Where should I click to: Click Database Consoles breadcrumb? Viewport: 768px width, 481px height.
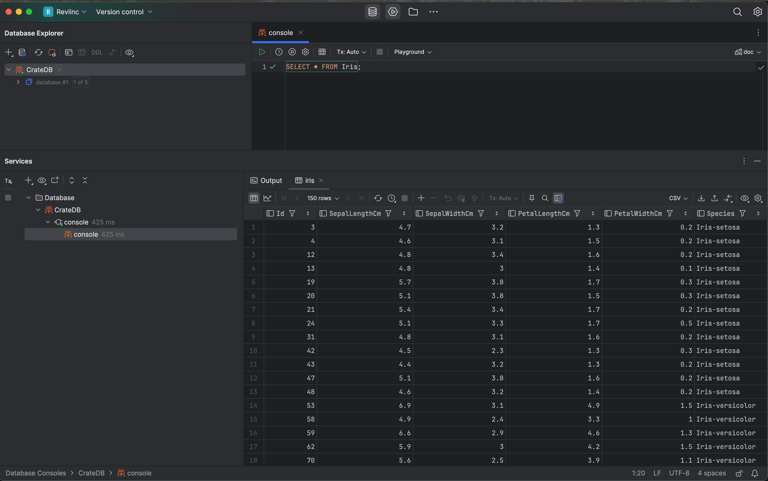[35, 473]
